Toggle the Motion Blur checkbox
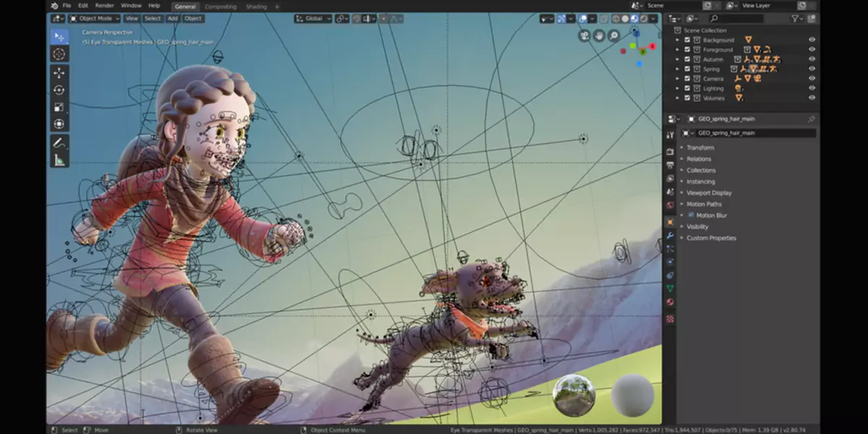The height and width of the screenshot is (434, 868). coord(692,216)
